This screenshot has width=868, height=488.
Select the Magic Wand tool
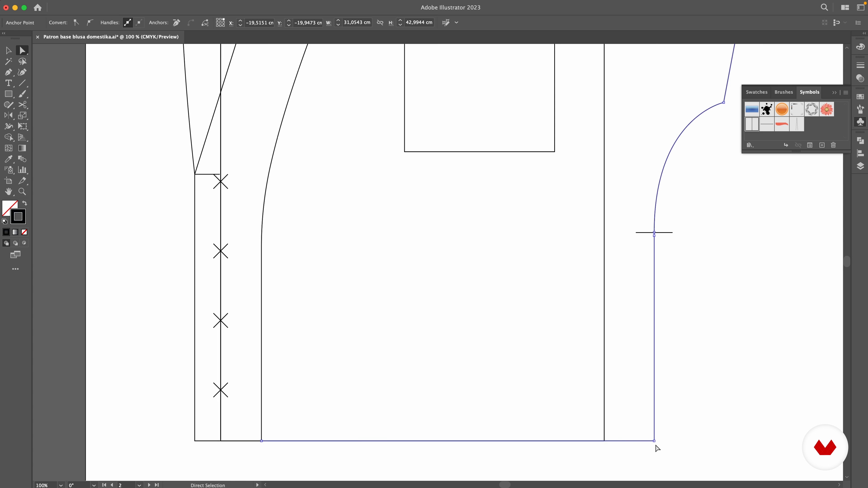pos(8,61)
